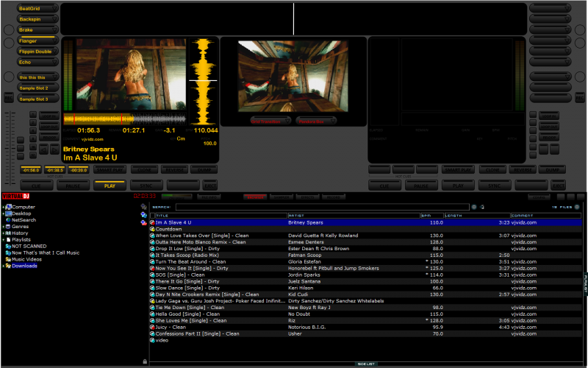
Task: Switch to the EFFECTS tab
Action: tap(307, 197)
